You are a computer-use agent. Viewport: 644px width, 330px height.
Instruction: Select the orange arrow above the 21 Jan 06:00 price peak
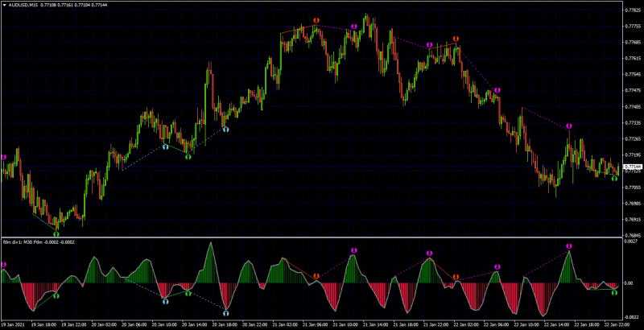click(x=316, y=20)
